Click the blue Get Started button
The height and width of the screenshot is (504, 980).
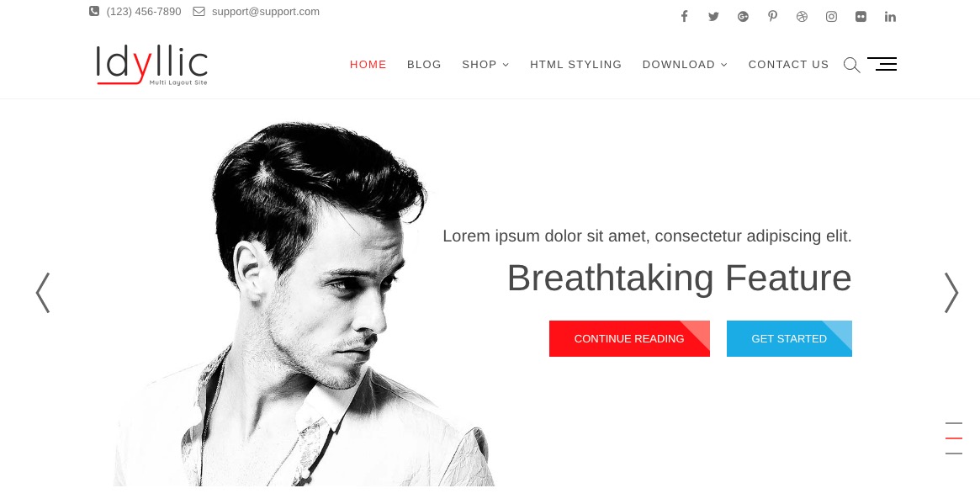[x=789, y=338]
